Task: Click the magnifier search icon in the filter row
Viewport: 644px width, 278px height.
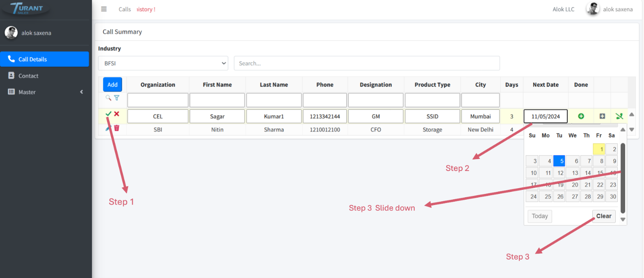Action: point(108,98)
